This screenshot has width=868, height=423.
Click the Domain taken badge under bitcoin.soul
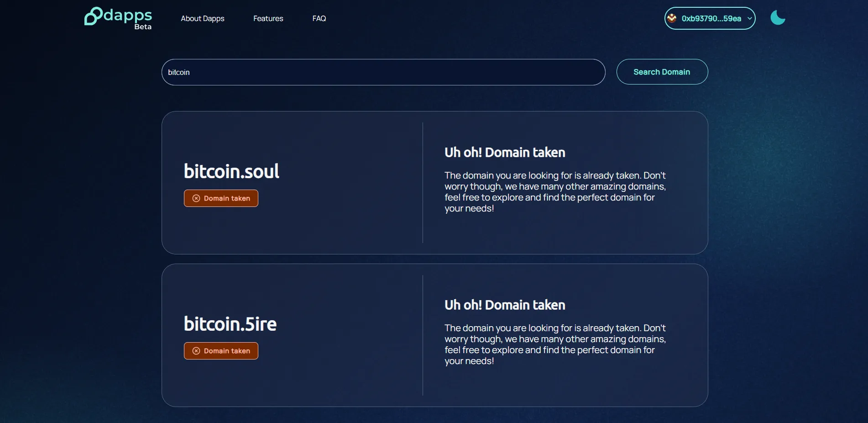coord(221,198)
